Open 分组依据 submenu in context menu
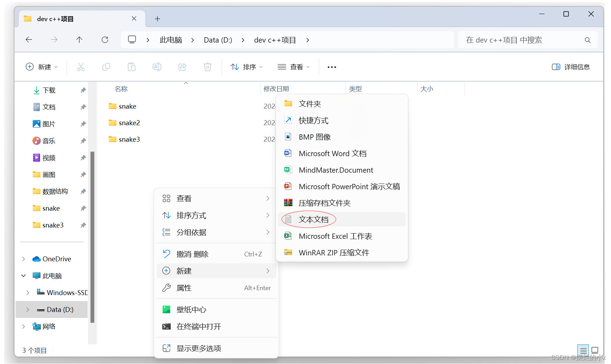Screen dimensions: 611x364 pyautogui.click(x=216, y=232)
